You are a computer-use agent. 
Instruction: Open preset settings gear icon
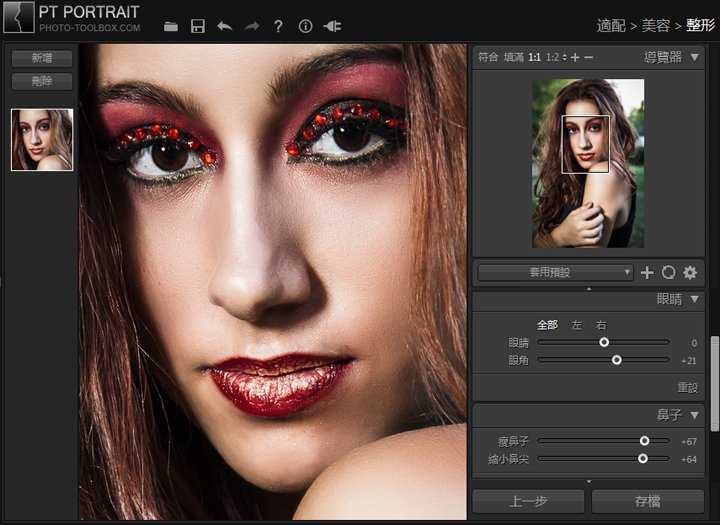pos(690,272)
